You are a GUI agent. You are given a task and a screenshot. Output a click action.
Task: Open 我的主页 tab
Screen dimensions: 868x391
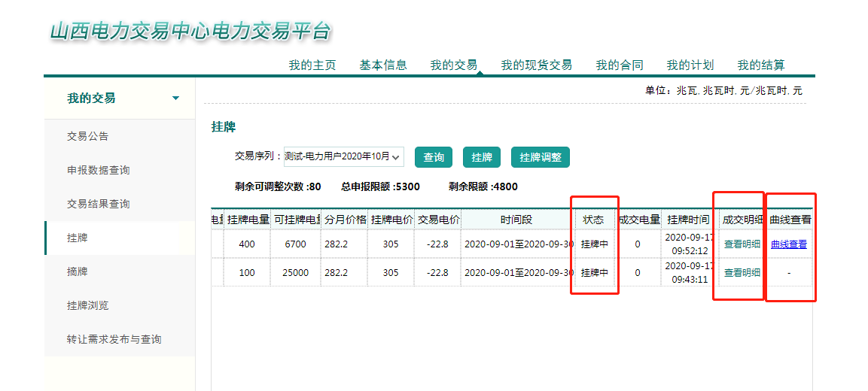pos(312,65)
